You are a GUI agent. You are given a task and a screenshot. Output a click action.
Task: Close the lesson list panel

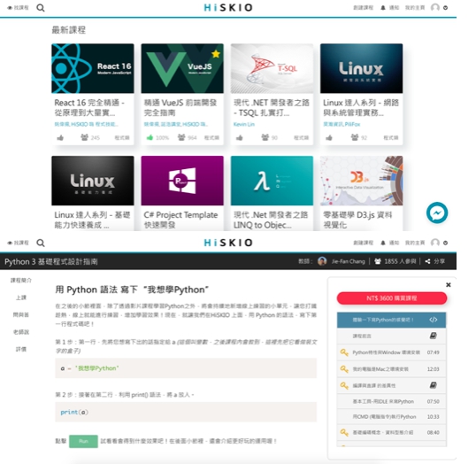click(448, 285)
